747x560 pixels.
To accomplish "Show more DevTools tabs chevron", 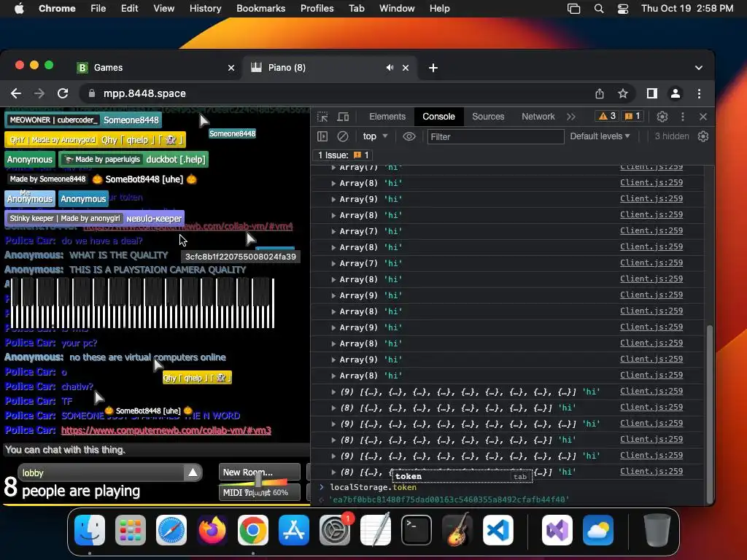I will (x=571, y=117).
